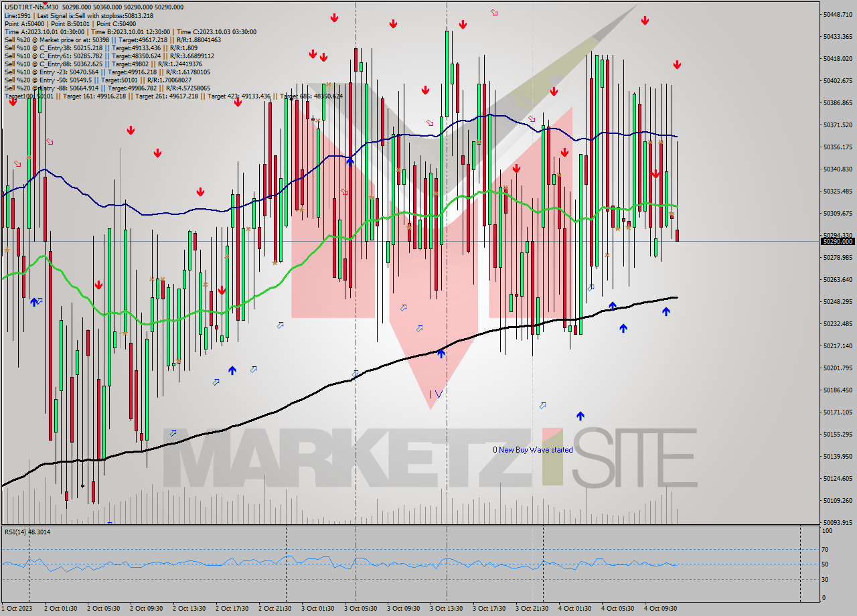This screenshot has height=616, width=857.
Task: Click the 50356.175 price axis label
Action: tap(838, 147)
